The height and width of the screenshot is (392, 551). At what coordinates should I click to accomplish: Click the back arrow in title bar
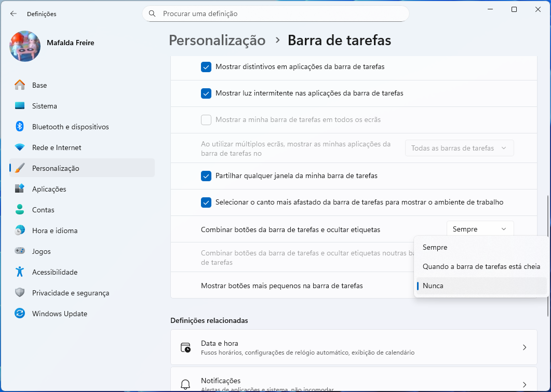pos(14,13)
